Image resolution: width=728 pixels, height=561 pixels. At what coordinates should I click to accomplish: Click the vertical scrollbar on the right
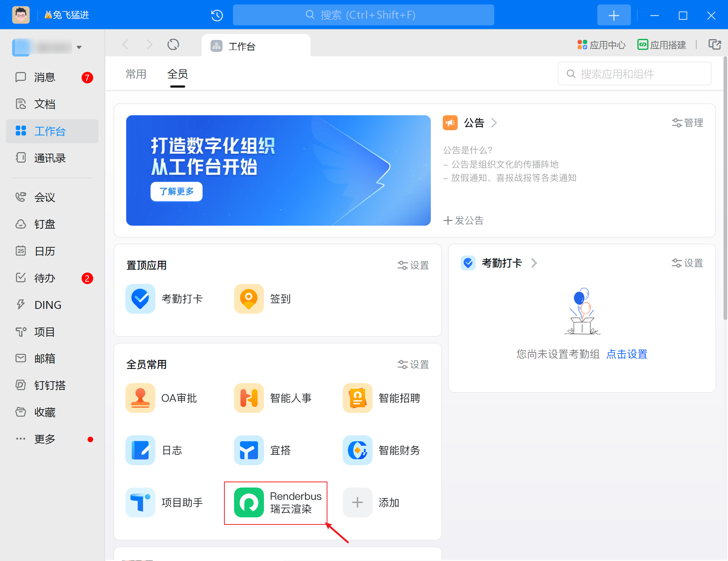tap(725, 188)
